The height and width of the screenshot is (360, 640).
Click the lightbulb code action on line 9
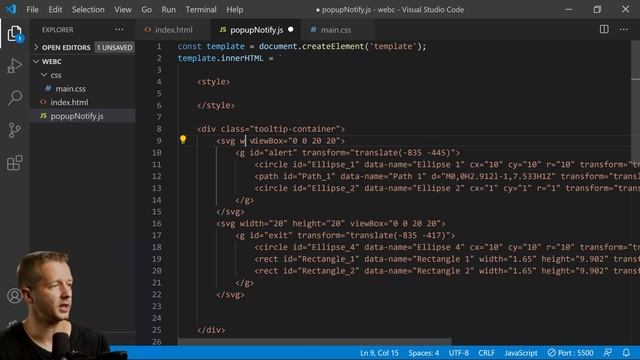183,140
